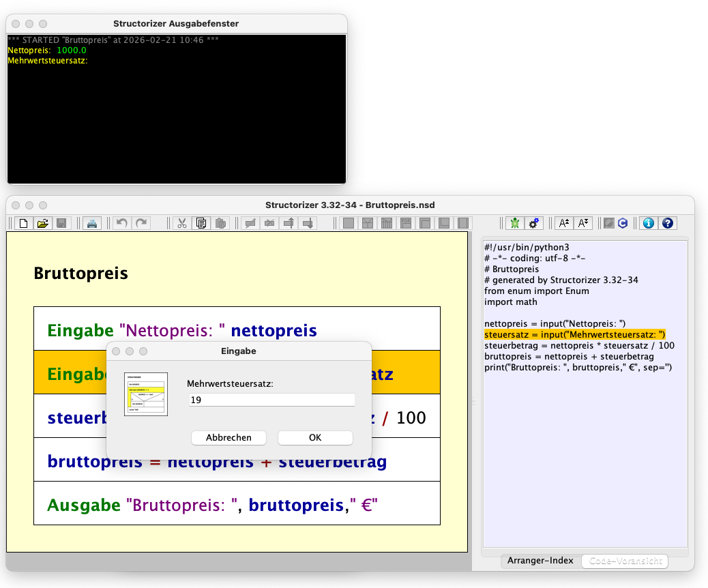Switch to the Code-Voransicht tab
708x588 pixels.
coord(625,561)
